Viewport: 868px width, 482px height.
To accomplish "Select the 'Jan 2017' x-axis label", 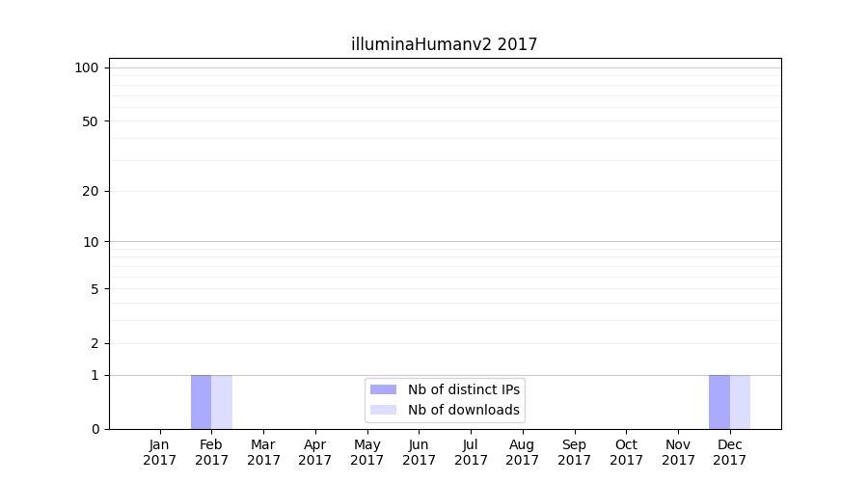I will click(x=160, y=452).
